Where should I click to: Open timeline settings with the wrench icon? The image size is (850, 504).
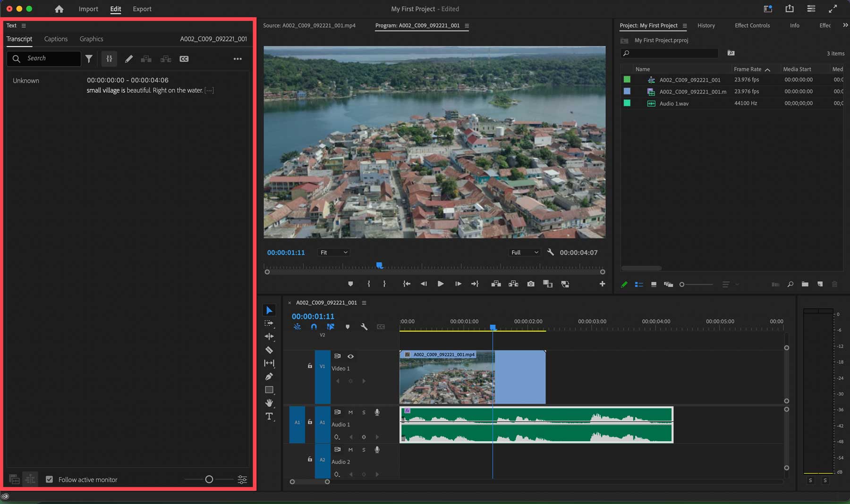click(x=364, y=326)
